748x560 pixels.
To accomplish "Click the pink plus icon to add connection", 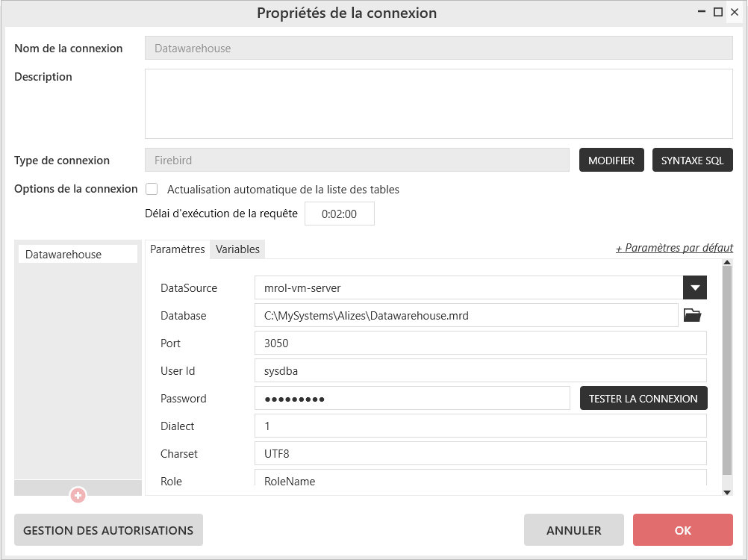I will click(x=78, y=495).
